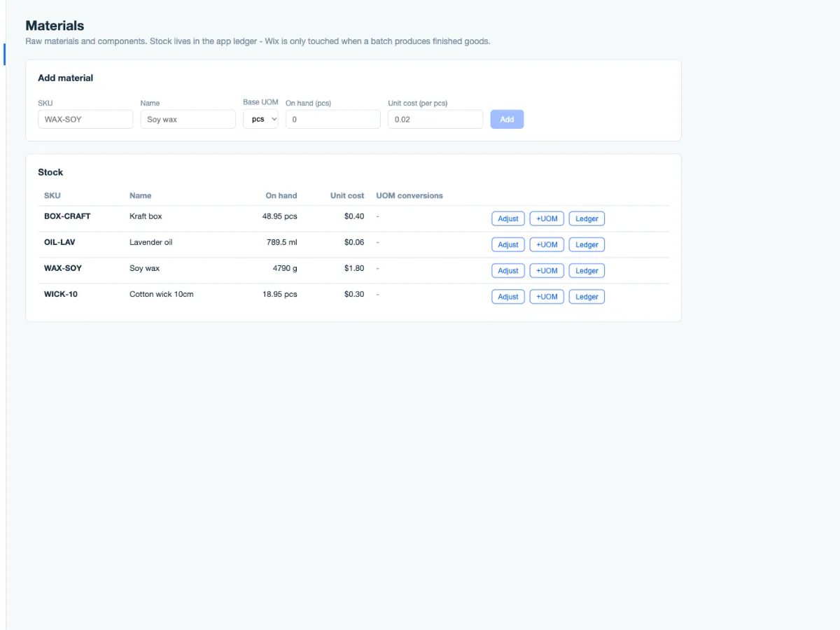Screen dimensions: 840x630
Task: Click the Name input field
Action: pyautogui.click(x=188, y=119)
